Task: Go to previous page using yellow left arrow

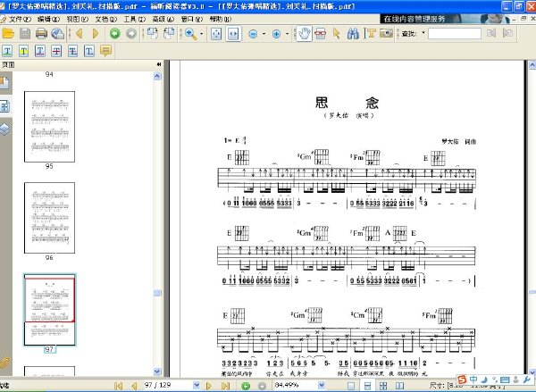Action: 80,34
